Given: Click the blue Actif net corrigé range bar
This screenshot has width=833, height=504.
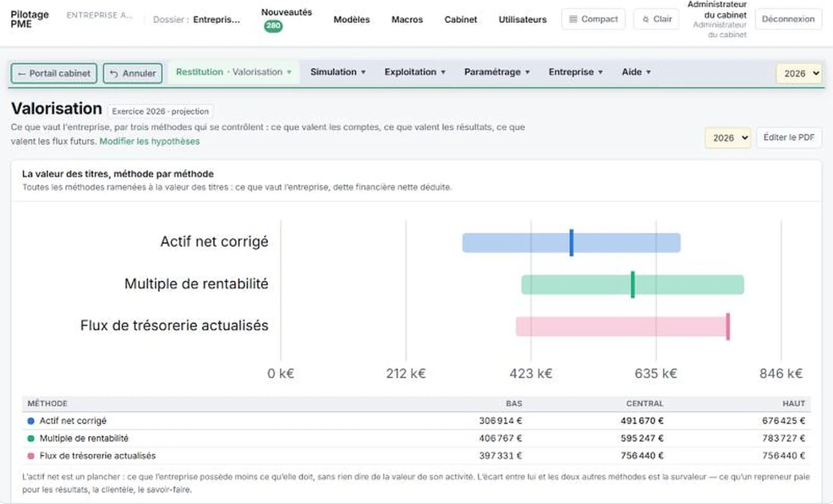Looking at the screenshot, I should click(571, 243).
